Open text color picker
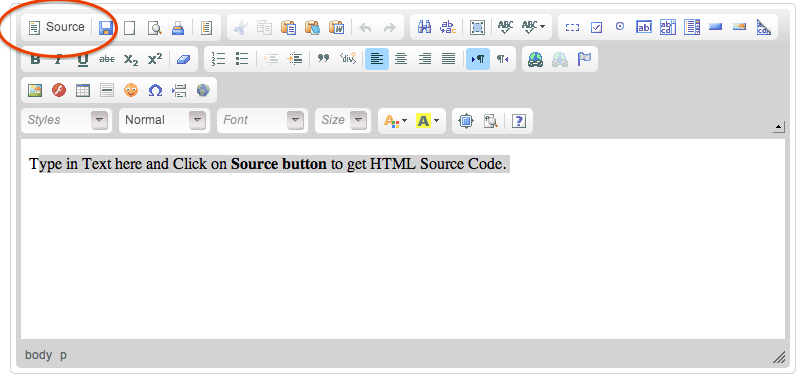805x383 pixels. pos(395,121)
